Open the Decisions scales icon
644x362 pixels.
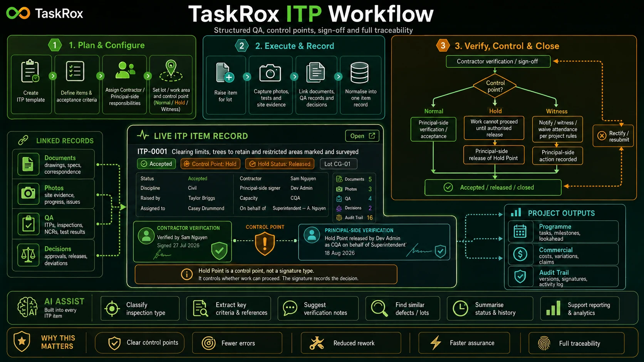coord(28,255)
